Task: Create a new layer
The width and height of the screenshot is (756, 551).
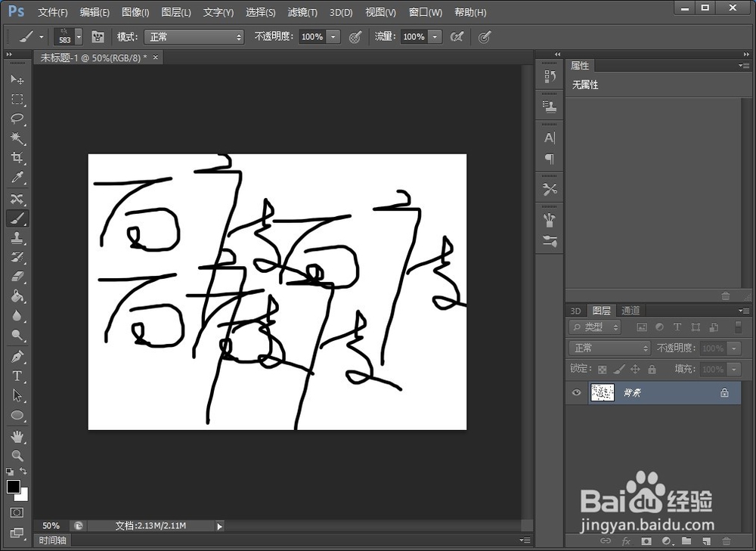Action: [706, 541]
